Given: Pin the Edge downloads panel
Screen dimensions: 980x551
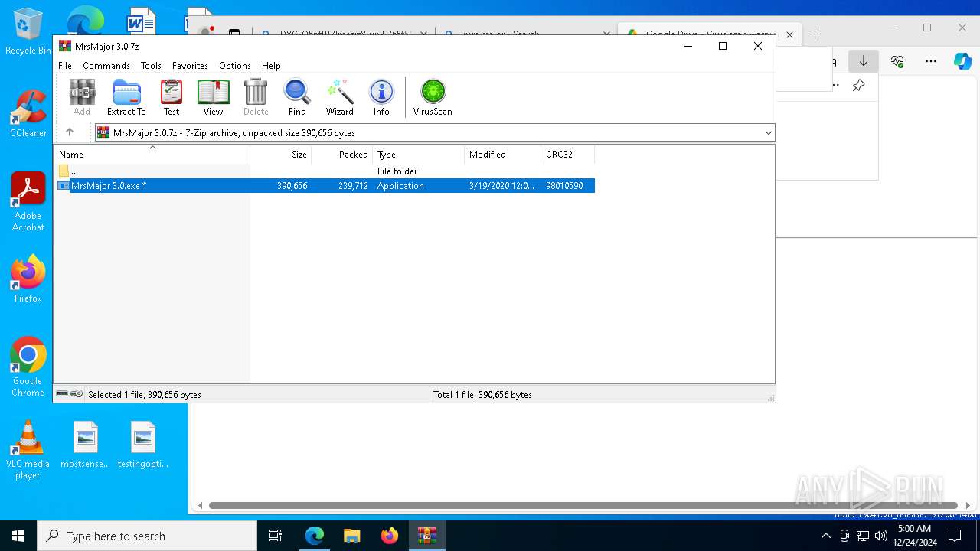Looking at the screenshot, I should tap(859, 85).
